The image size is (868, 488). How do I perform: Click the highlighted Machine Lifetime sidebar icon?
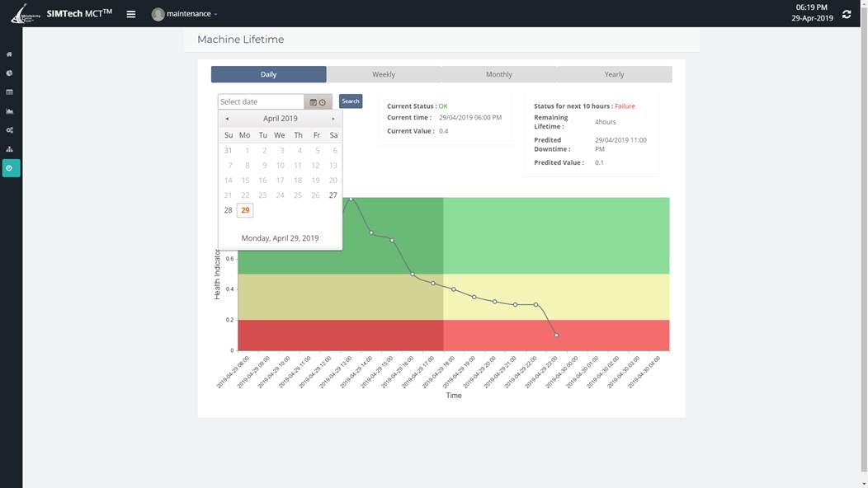coord(11,168)
